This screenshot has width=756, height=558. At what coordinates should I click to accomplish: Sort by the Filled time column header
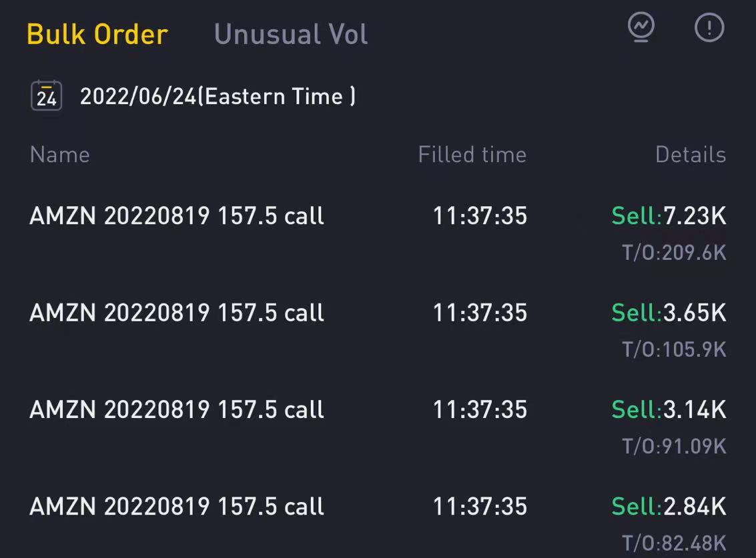(x=472, y=155)
